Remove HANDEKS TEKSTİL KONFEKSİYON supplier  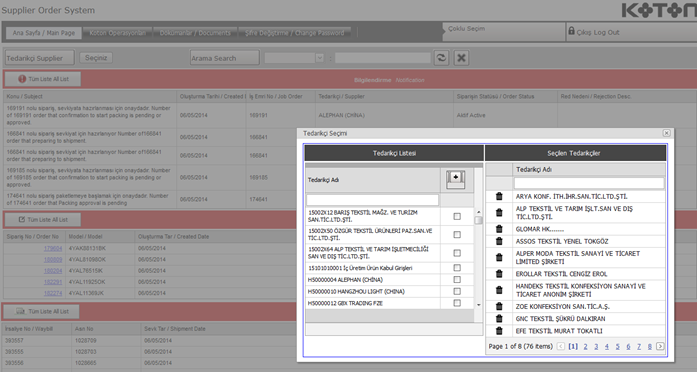coord(499,290)
